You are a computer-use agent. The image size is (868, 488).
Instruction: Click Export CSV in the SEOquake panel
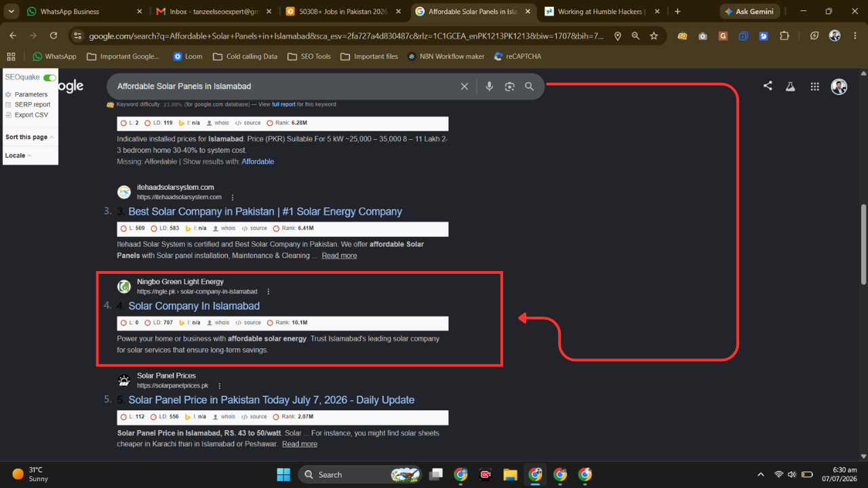31,115
